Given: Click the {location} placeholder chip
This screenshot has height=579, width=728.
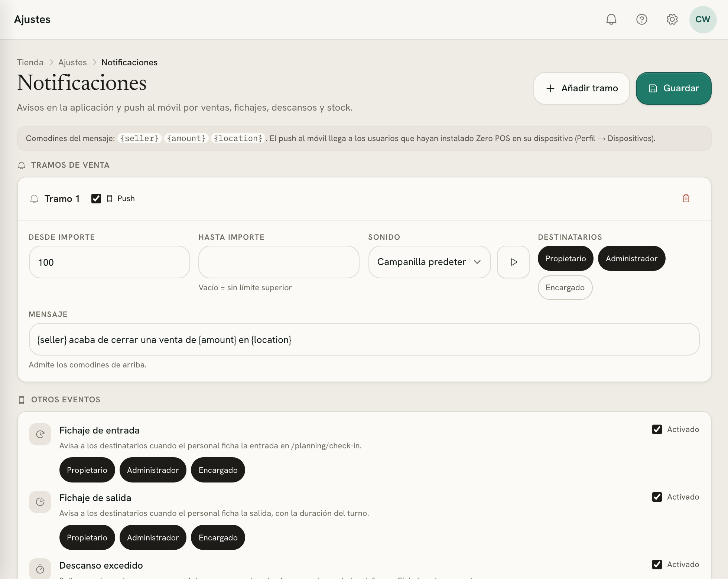Looking at the screenshot, I should coord(238,138).
